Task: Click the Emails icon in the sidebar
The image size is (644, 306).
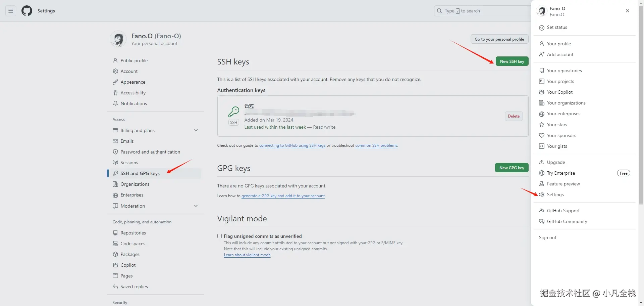Action: coord(115,141)
